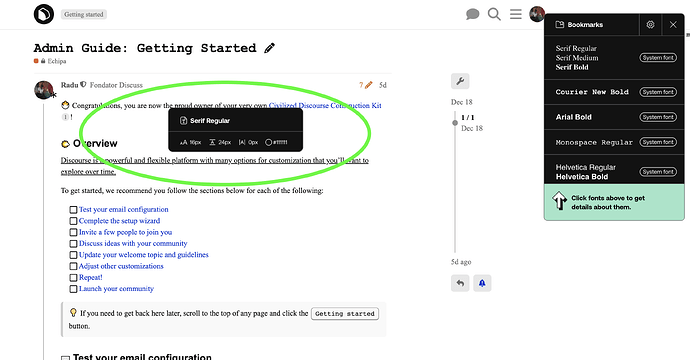Open Invite a few people to join link
Image resolution: width=690 pixels, height=360 pixels.
(x=125, y=232)
